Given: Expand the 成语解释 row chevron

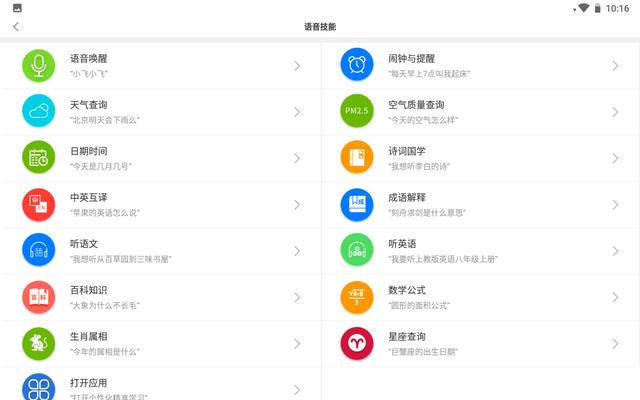Looking at the screenshot, I should pos(616,204).
